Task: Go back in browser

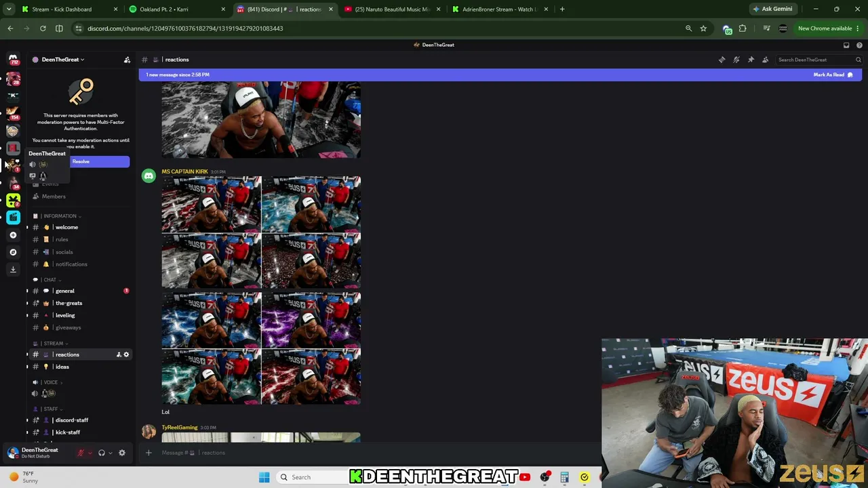Action: [10, 28]
